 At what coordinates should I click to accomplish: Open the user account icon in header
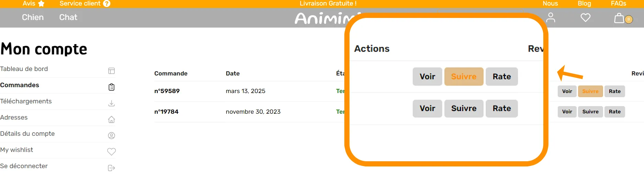pos(551,18)
